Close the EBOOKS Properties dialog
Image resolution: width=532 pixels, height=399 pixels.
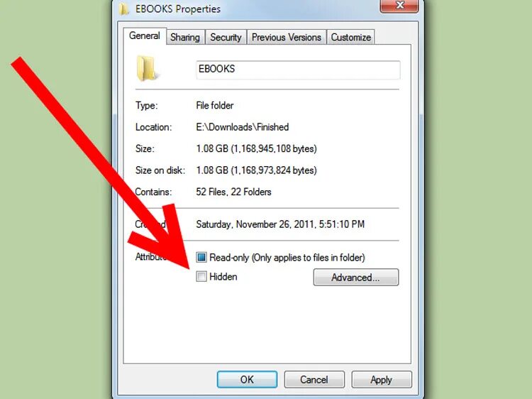coord(399,6)
